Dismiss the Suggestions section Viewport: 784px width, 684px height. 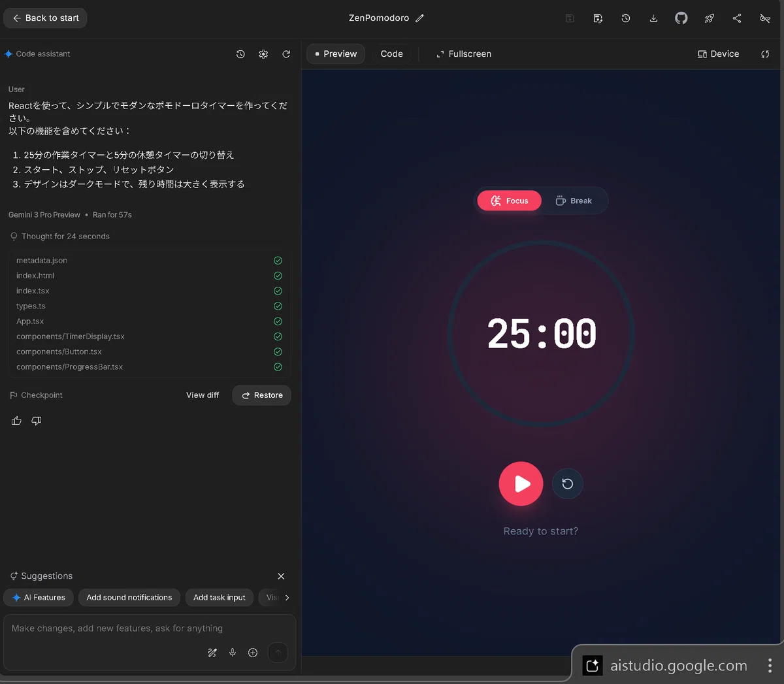[281, 576]
